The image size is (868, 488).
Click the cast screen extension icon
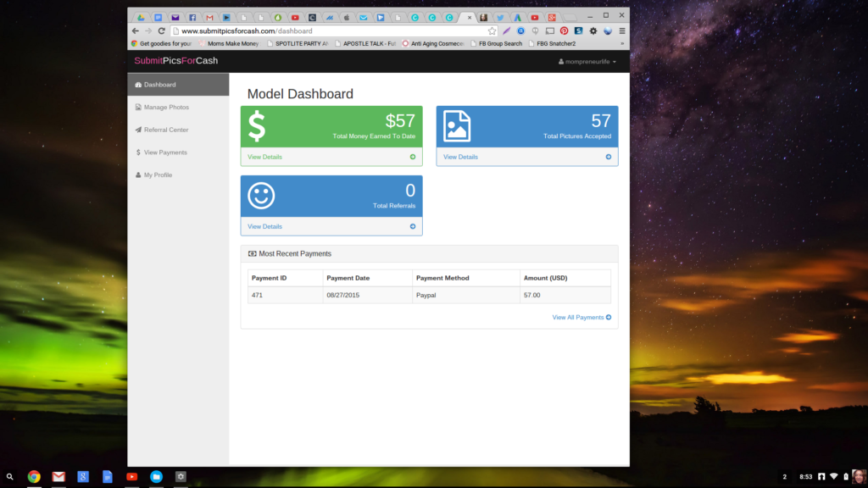[549, 31]
